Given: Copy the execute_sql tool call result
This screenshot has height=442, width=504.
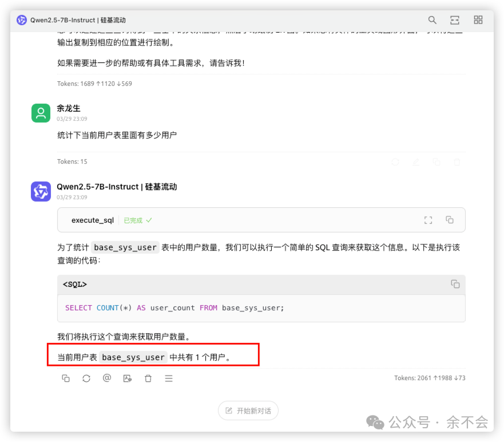Looking at the screenshot, I should click(x=450, y=219).
